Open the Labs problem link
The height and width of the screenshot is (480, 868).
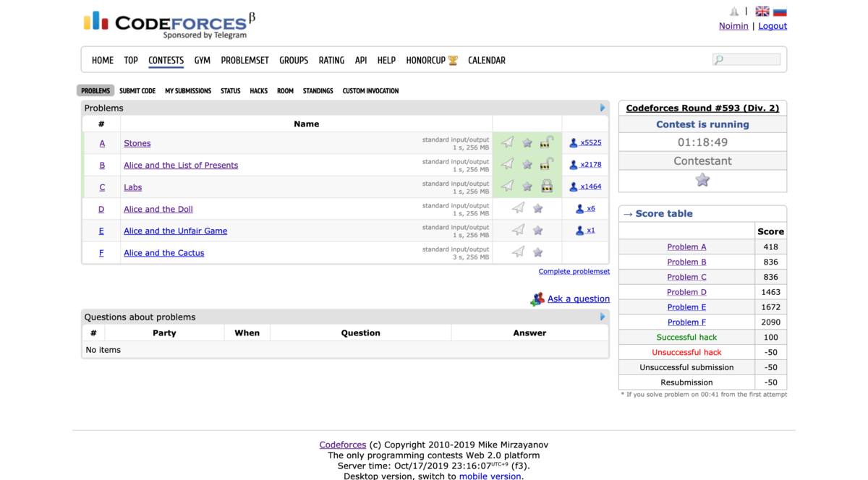pos(133,187)
